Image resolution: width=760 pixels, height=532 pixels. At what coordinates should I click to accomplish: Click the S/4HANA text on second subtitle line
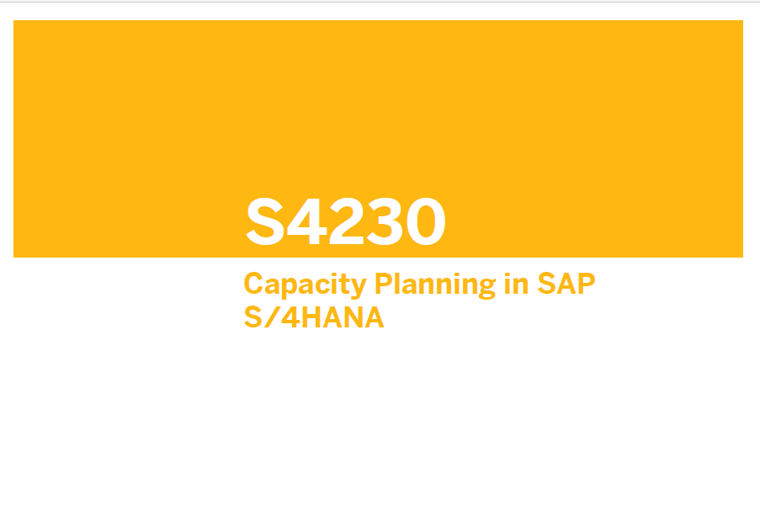[x=313, y=318]
